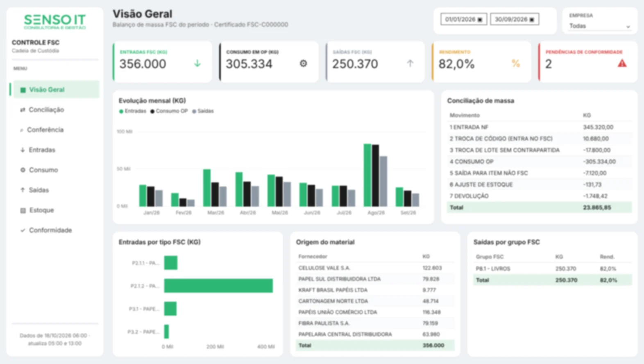Click the '7 DEVOLUÇÃO' row label
The height and width of the screenshot is (364, 644).
[469, 196]
